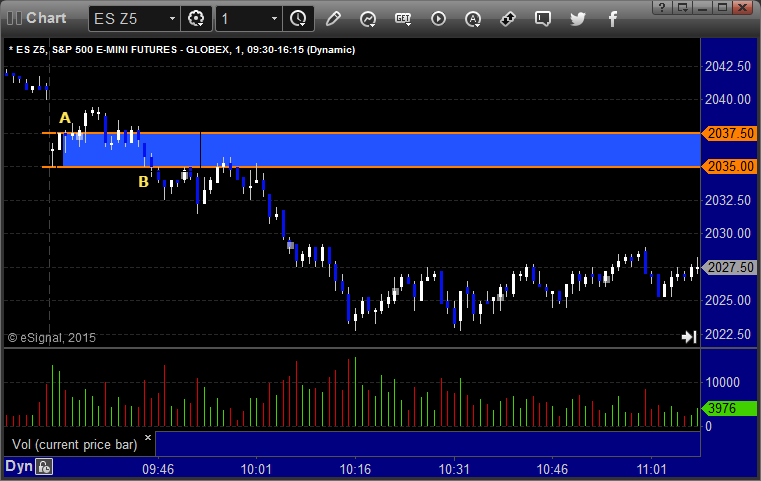Open the help question mark button
This screenshot has height=481, width=761.
click(x=662, y=7)
